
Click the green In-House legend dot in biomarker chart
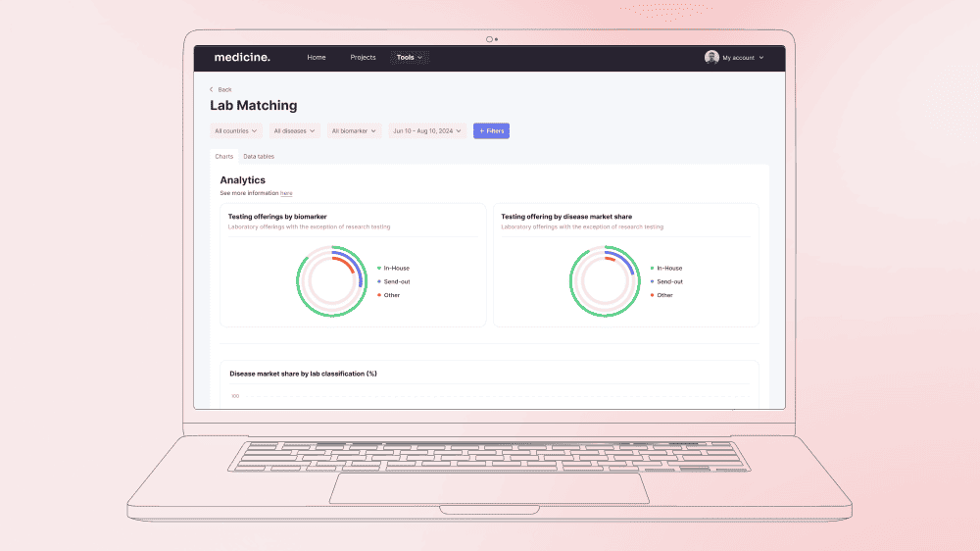[x=378, y=268]
